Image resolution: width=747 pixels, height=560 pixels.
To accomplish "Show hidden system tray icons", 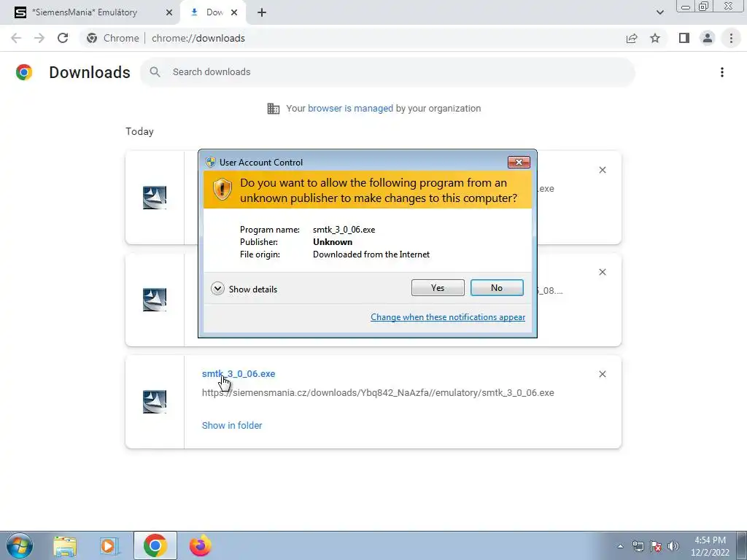I will click(620, 546).
